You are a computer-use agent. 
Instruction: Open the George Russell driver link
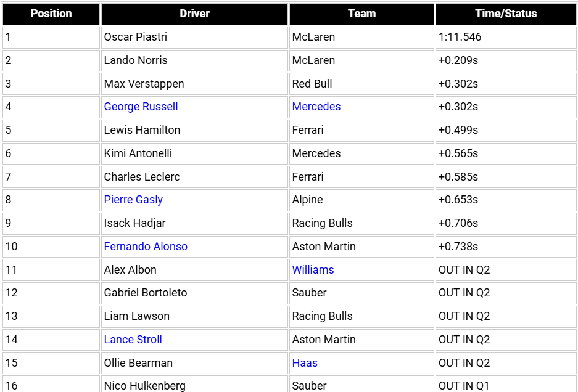141,107
